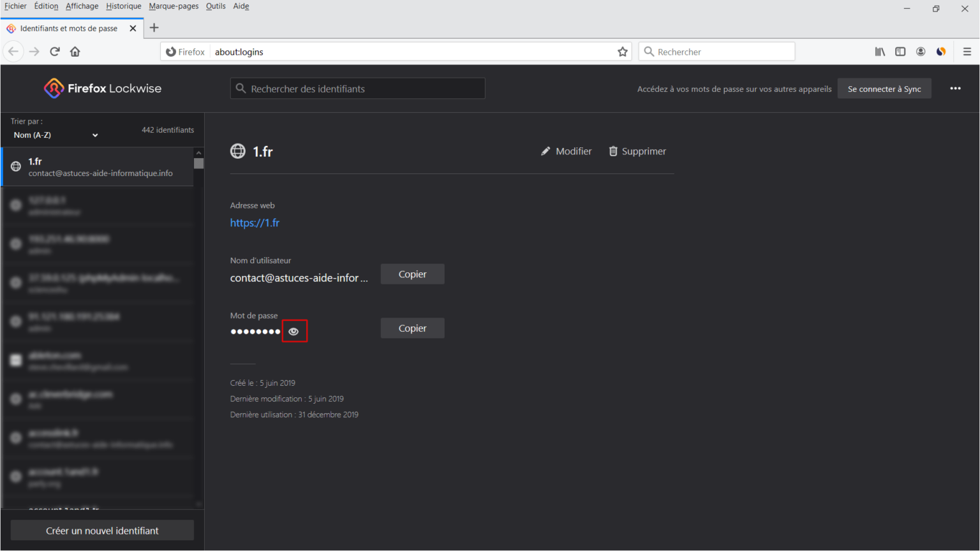
Task: Reload the current page
Action: pyautogui.click(x=55, y=52)
